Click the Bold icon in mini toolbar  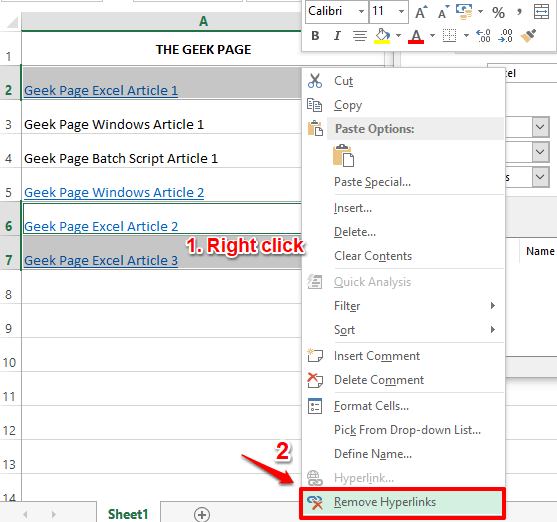coord(315,36)
